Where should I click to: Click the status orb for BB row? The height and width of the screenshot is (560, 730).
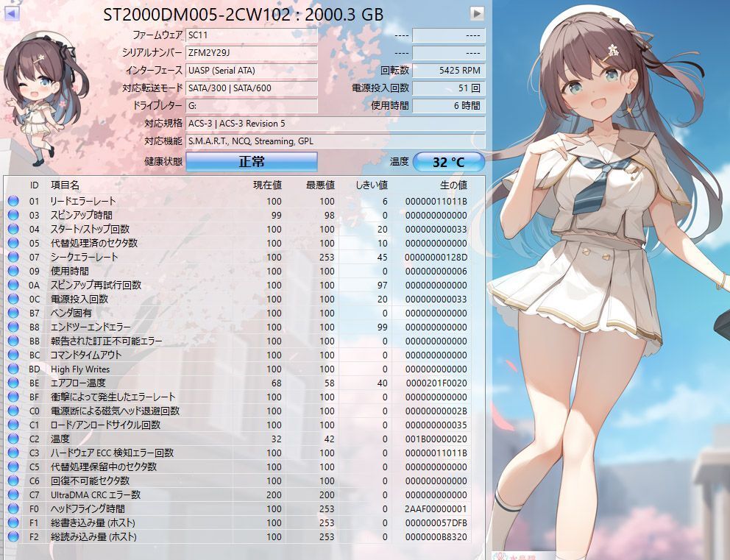13,341
